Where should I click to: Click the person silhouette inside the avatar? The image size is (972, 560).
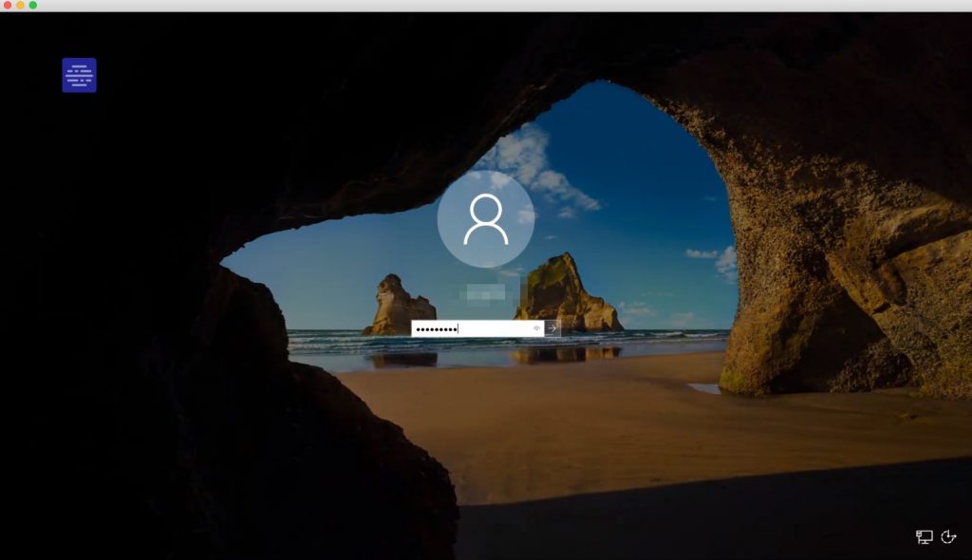click(485, 220)
